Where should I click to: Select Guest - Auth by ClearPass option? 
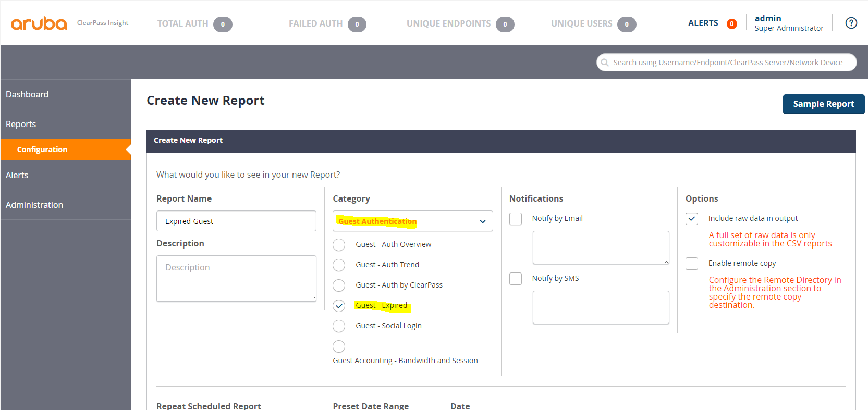(x=339, y=285)
